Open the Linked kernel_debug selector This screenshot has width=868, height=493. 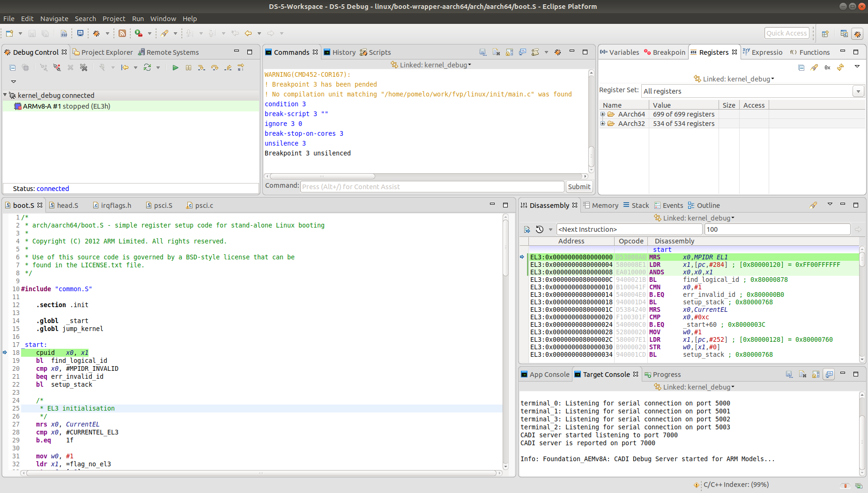click(431, 65)
